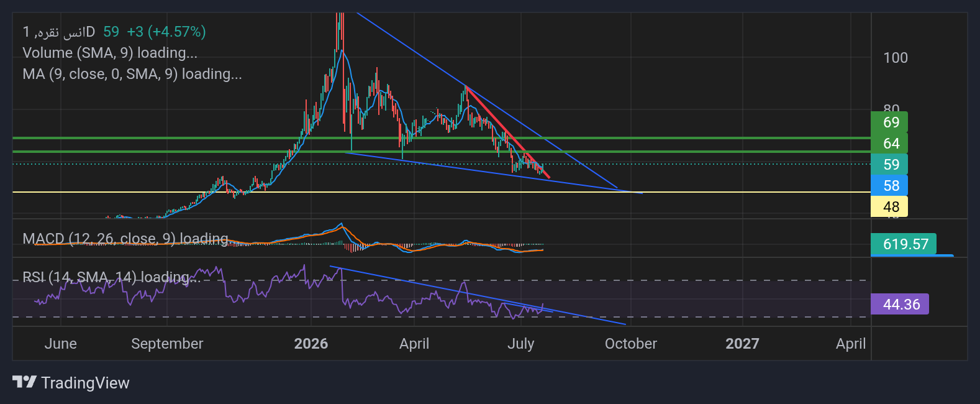The width and height of the screenshot is (980, 404).
Task: Click the TradingView logo icon
Action: 24,382
